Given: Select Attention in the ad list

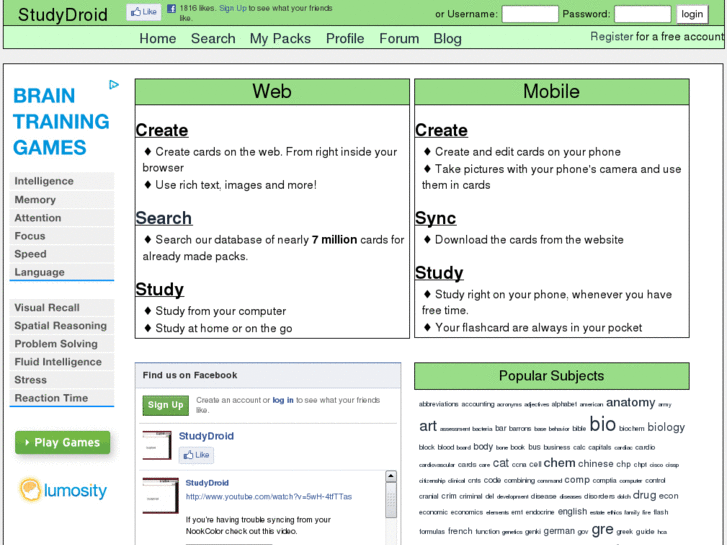Looking at the screenshot, I should [x=62, y=218].
